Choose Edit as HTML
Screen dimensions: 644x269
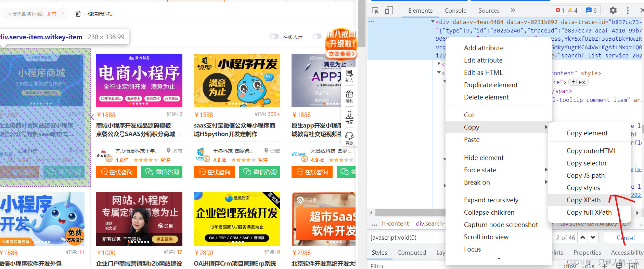tap(499, 72)
